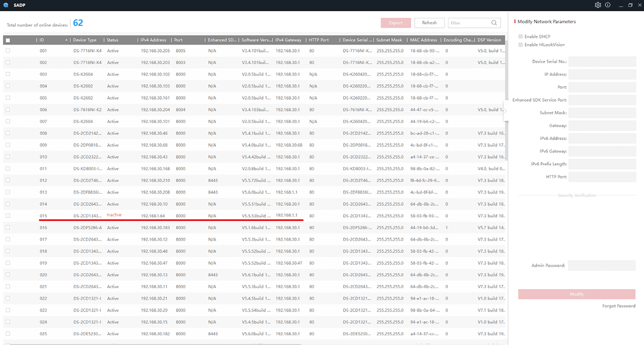644x345 pixels.
Task: Select IP address 192.168.30.205
Action: pyautogui.click(x=156, y=50)
